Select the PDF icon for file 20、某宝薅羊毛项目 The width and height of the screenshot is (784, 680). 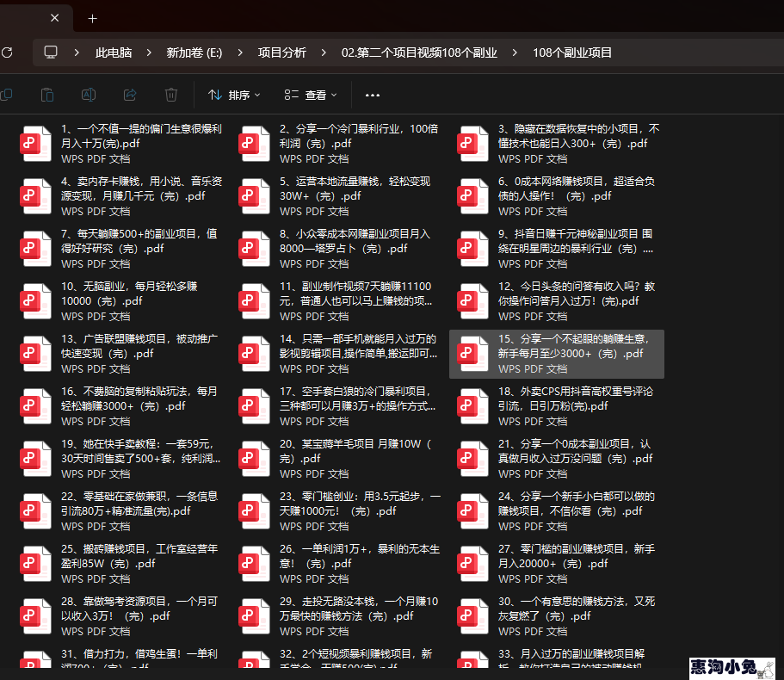[256, 458]
